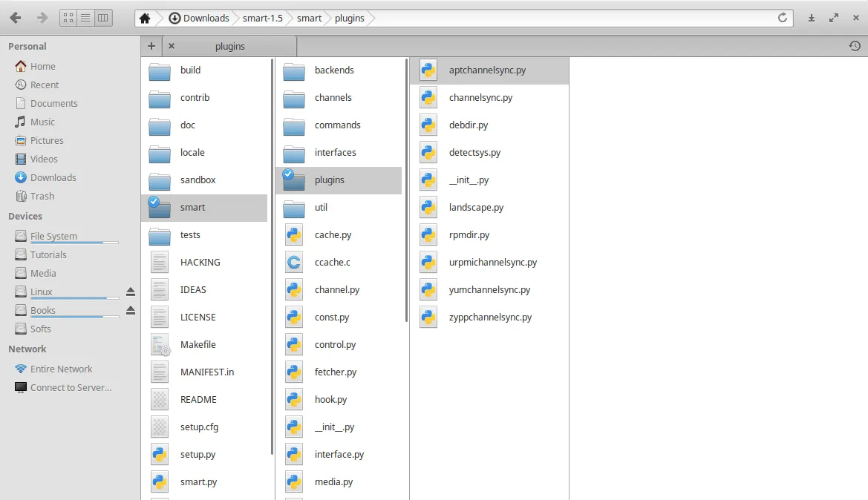Click the Makefile file icon
Image resolution: width=868 pixels, height=500 pixels.
tap(160, 345)
